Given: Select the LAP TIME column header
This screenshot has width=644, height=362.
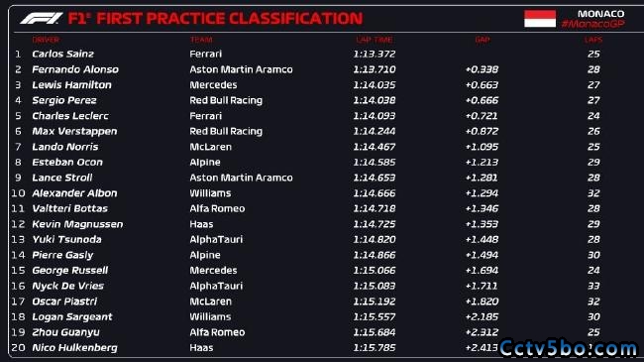Looking at the screenshot, I should point(375,40).
